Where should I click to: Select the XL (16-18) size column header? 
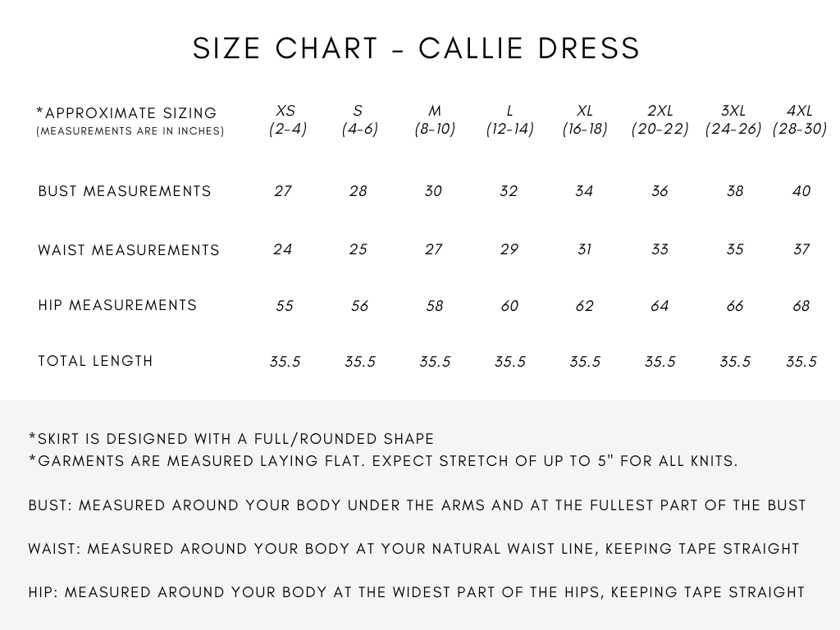pos(585,120)
